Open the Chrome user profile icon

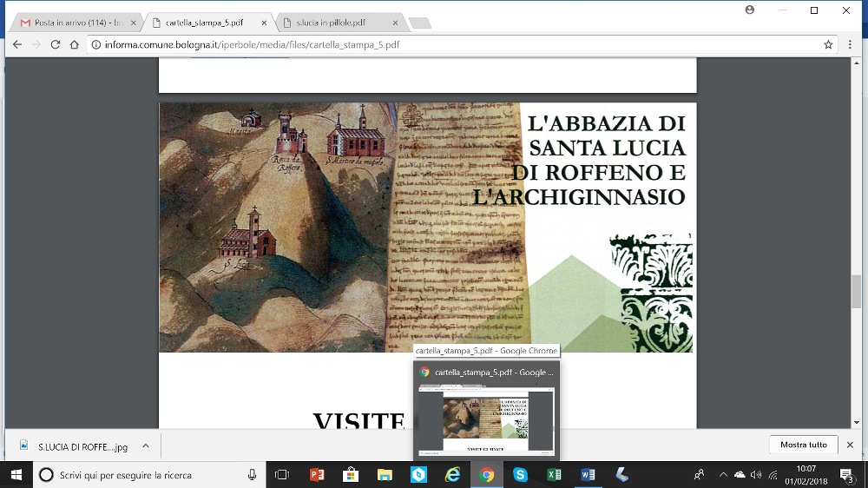click(750, 10)
